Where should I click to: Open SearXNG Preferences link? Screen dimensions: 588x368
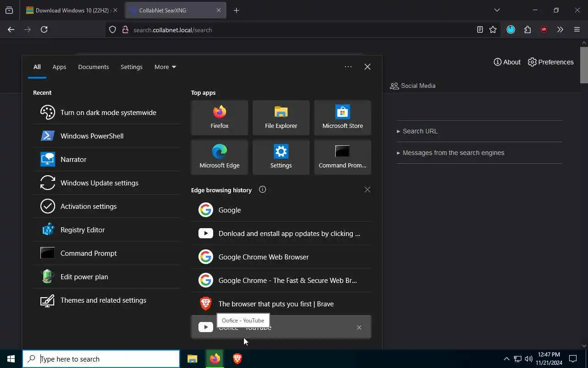tap(551, 62)
